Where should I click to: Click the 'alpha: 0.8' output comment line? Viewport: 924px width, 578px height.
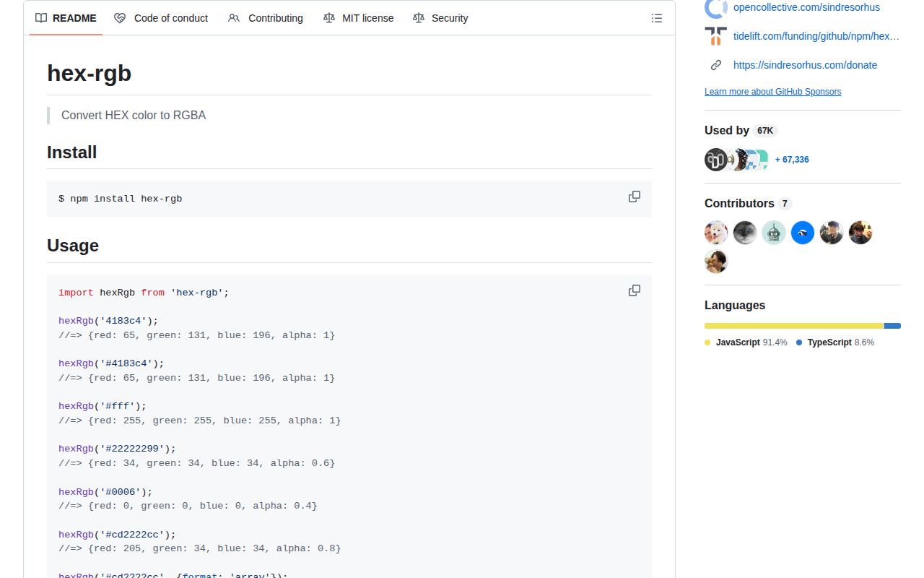199,548
